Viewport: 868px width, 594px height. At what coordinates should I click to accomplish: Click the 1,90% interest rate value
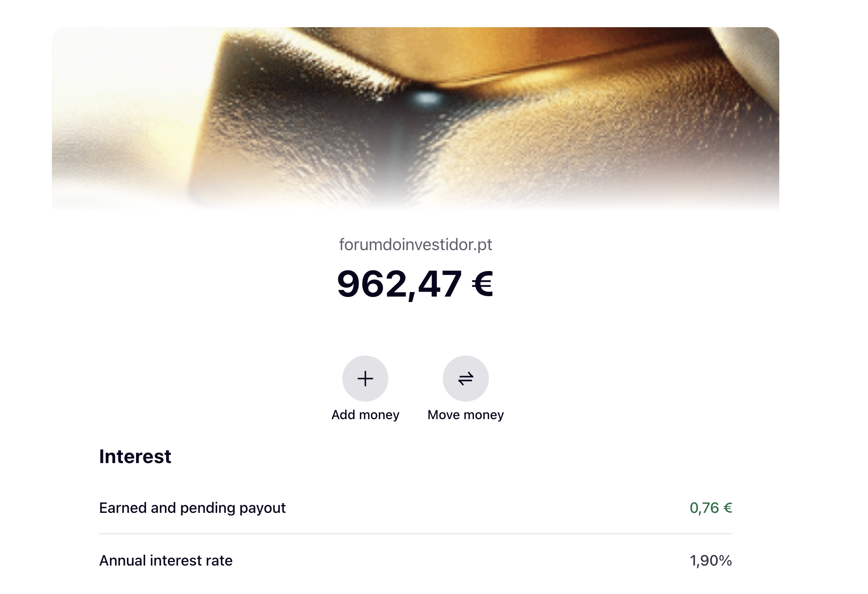711,561
